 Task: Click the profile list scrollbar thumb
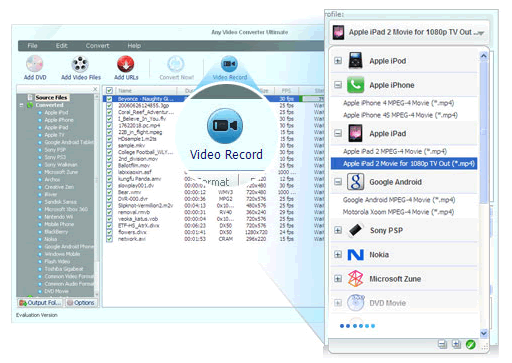tap(484, 132)
